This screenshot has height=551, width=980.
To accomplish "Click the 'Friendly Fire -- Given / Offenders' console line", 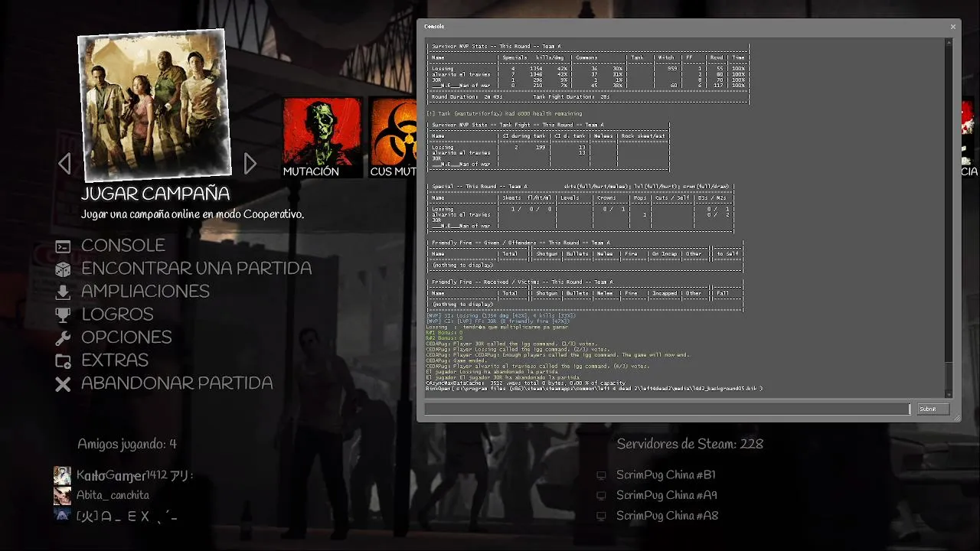I will click(x=522, y=243).
